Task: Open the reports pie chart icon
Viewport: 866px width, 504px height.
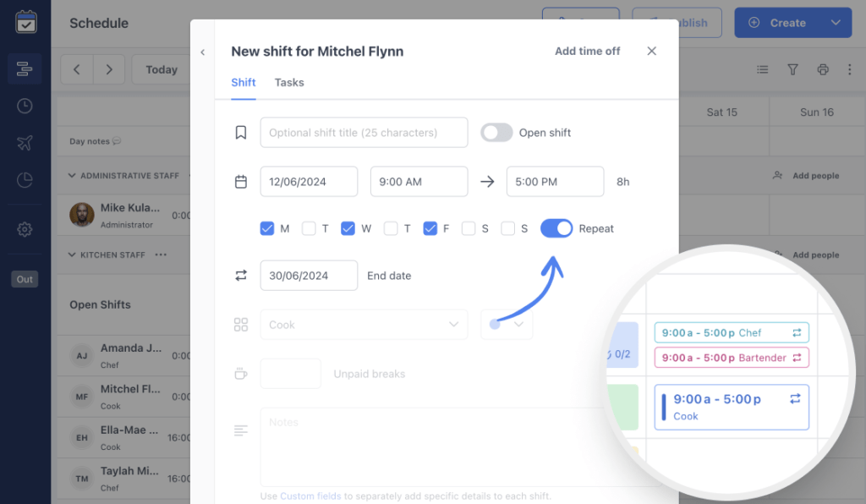Action: [x=25, y=180]
